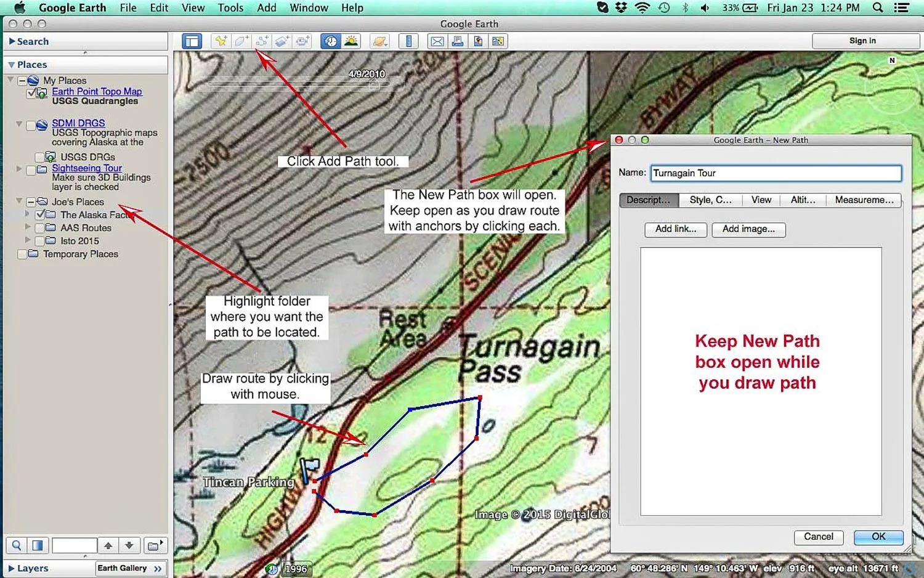The width and height of the screenshot is (924, 578).
Task: Select the Add Polygon tool
Action: [241, 41]
